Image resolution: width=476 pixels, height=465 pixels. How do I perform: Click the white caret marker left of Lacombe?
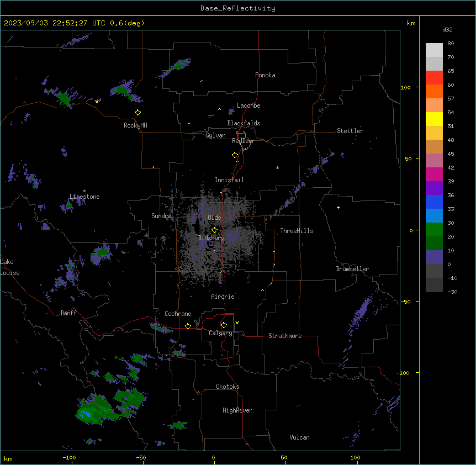(219, 109)
